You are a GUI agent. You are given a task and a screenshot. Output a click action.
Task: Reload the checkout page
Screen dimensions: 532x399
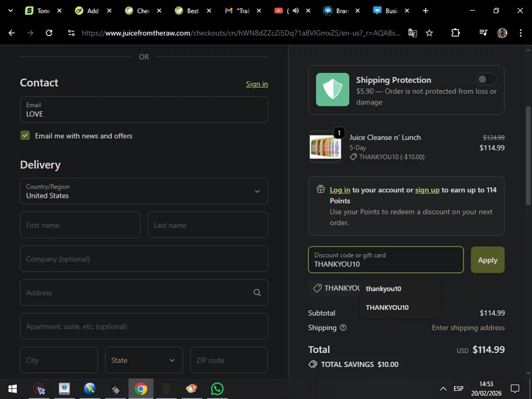(49, 33)
